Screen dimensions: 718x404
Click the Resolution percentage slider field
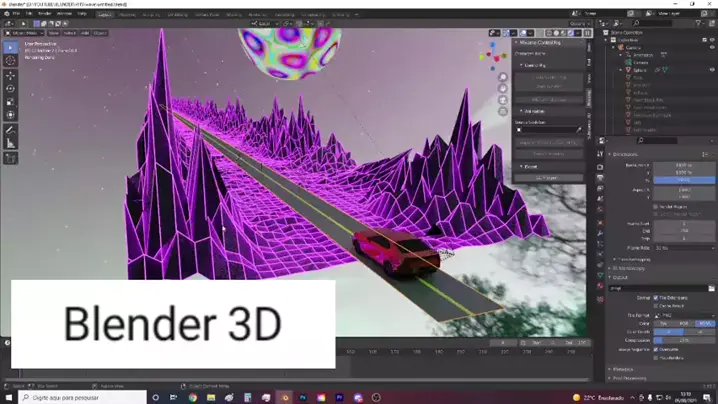tap(684, 180)
